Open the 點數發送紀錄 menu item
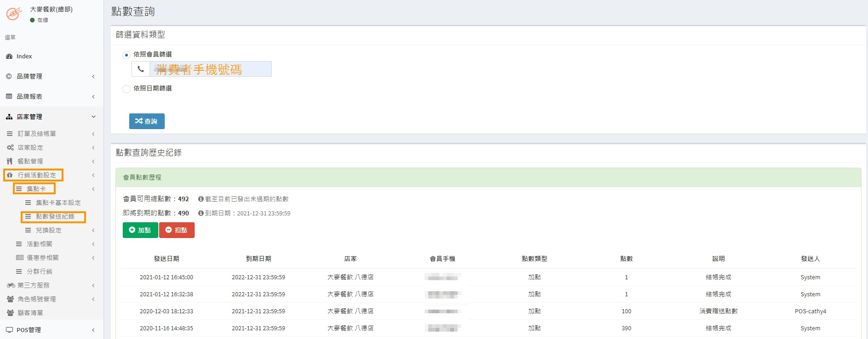Screen dimensions: 868x339 55,216
